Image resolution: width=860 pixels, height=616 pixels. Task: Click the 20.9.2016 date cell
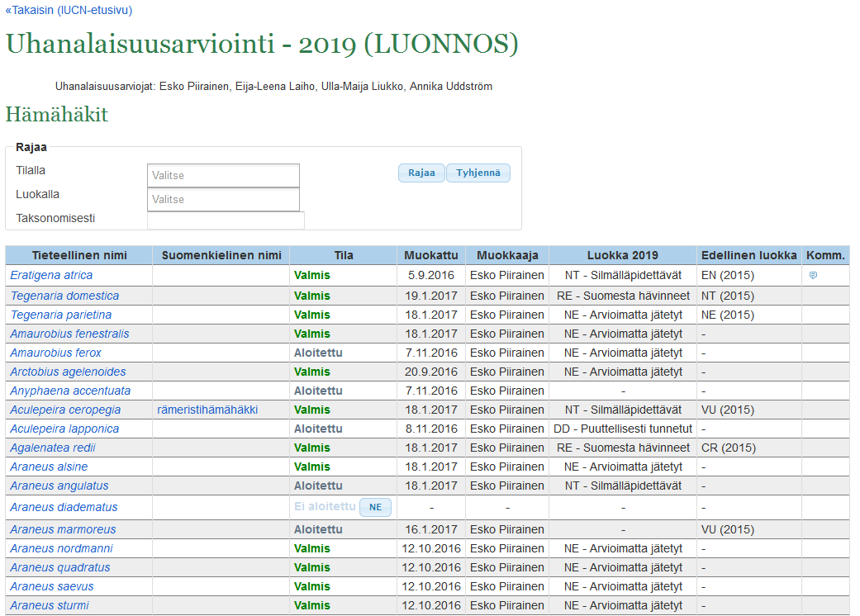point(431,372)
